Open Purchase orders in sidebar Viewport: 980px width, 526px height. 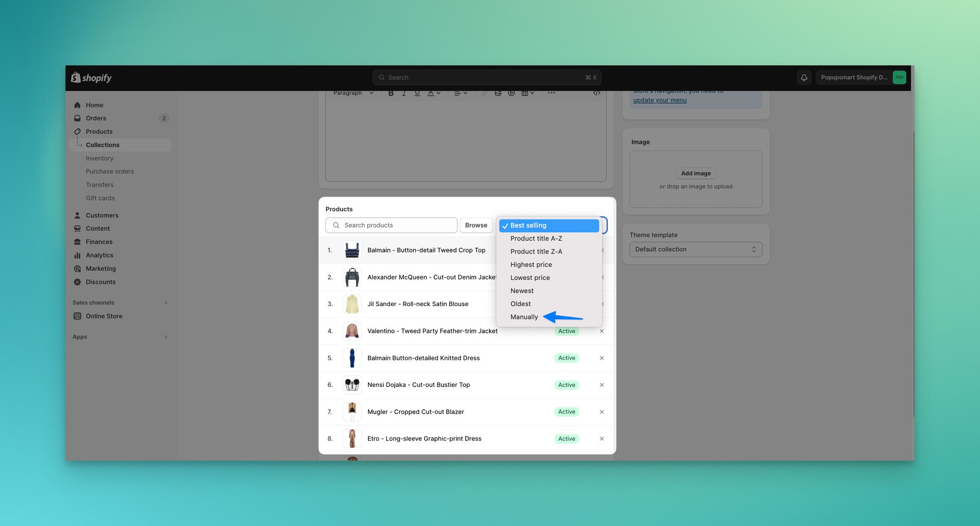pyautogui.click(x=110, y=172)
